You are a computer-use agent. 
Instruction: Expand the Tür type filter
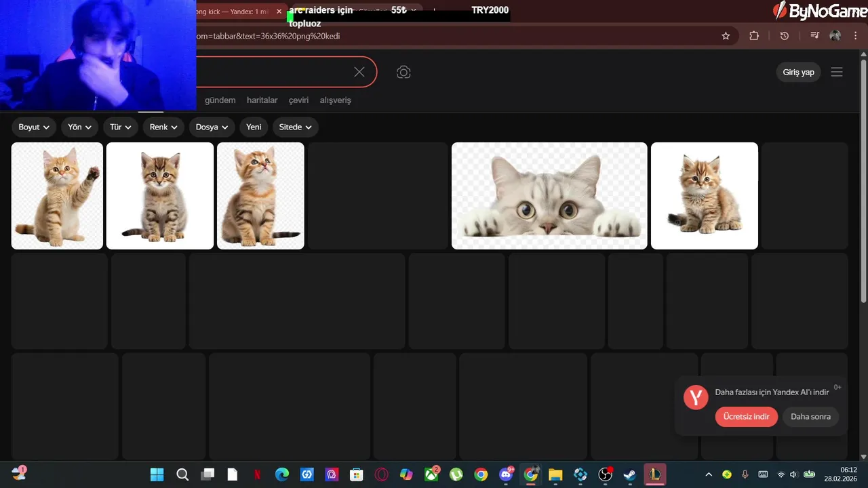[121, 127]
